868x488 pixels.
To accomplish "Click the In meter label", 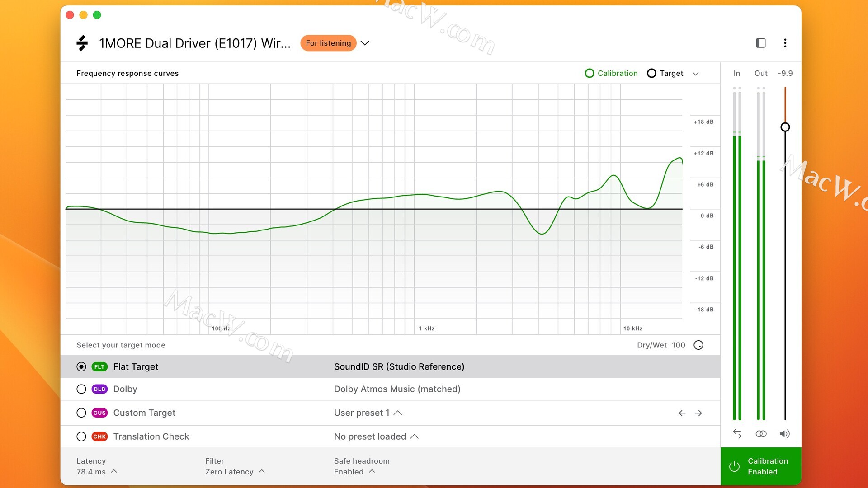I will pyautogui.click(x=737, y=73).
